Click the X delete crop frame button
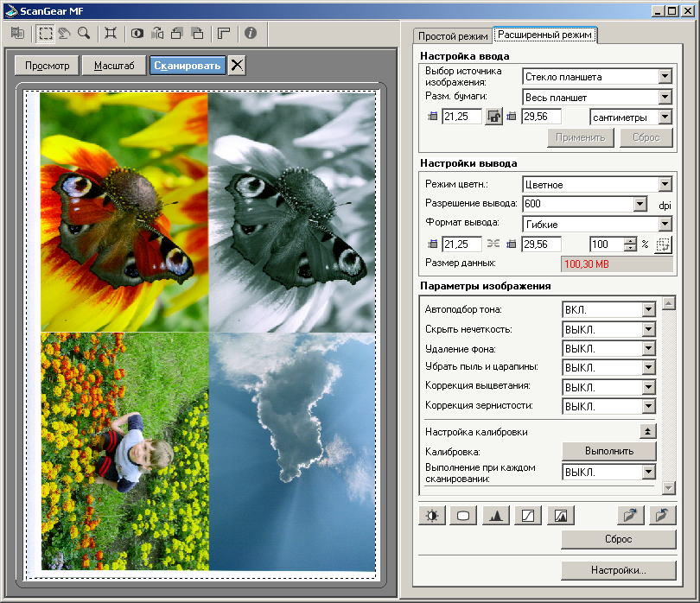The image size is (700, 603). 237,66
